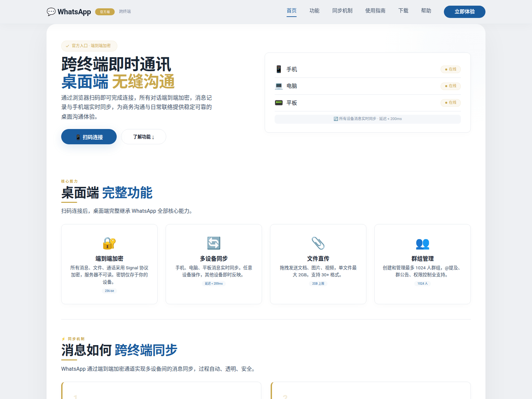
Task: Click the 跨终端即时通讯 hero headline
Action: [116, 64]
